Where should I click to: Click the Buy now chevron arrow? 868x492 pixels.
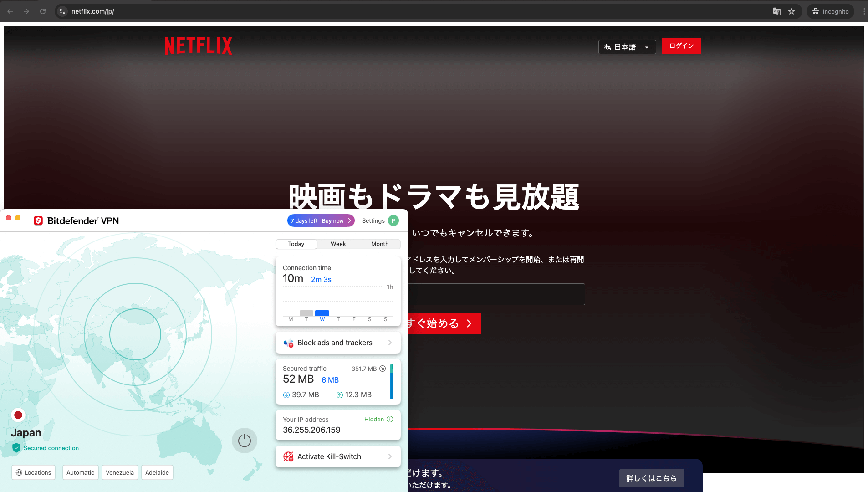coord(349,221)
